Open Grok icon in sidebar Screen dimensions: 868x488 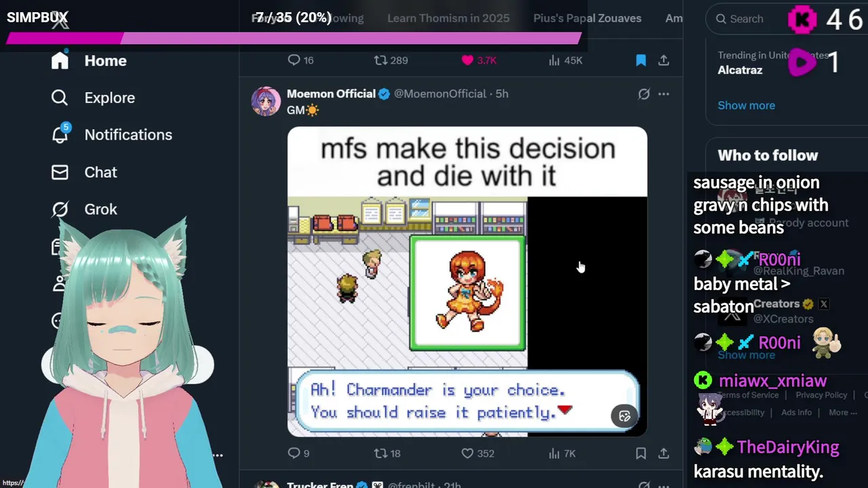pos(60,209)
